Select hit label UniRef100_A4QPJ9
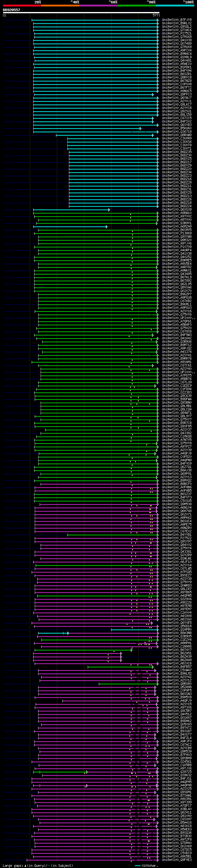Image resolution: width=197 pixels, height=868 pixels. pos(177,700)
